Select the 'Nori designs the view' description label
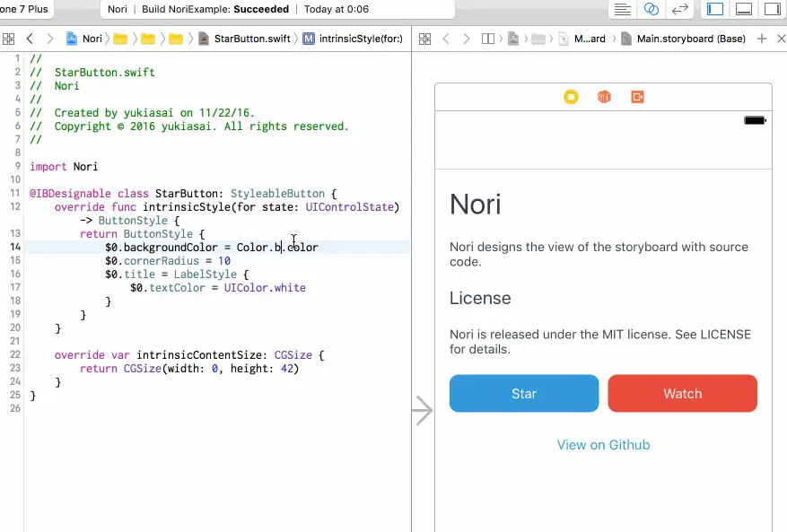 tap(599, 254)
